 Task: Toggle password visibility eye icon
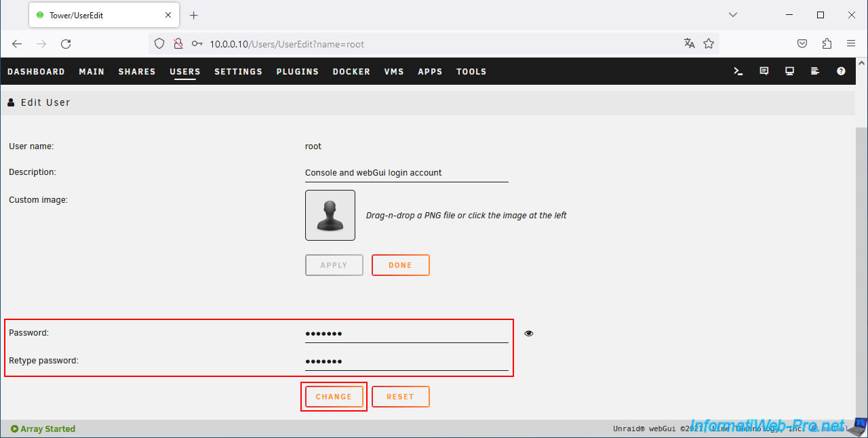point(529,334)
